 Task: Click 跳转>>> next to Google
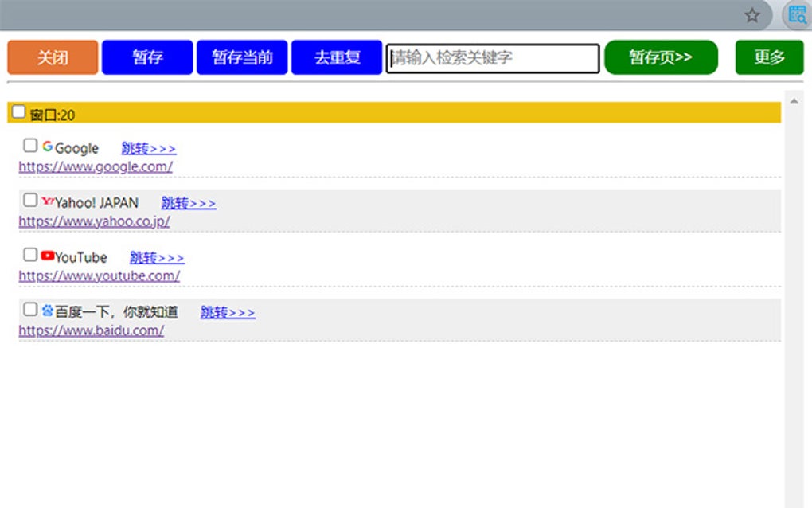(148, 148)
